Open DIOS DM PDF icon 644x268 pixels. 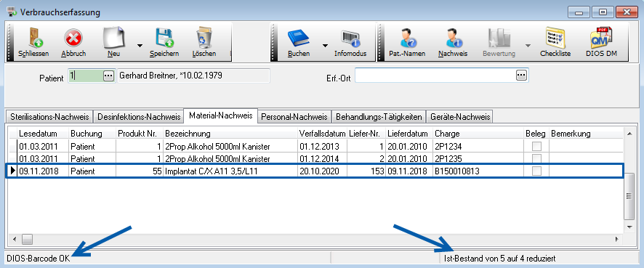pos(602,38)
